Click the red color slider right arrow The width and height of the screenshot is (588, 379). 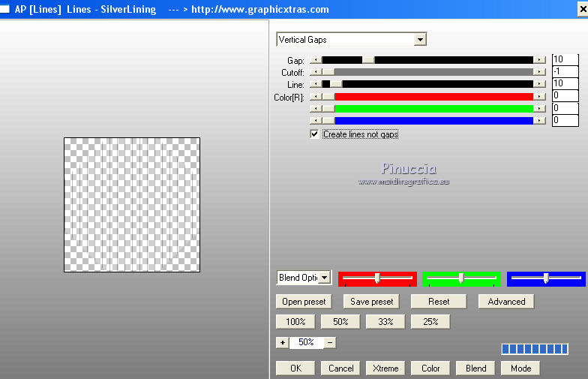[539, 97]
